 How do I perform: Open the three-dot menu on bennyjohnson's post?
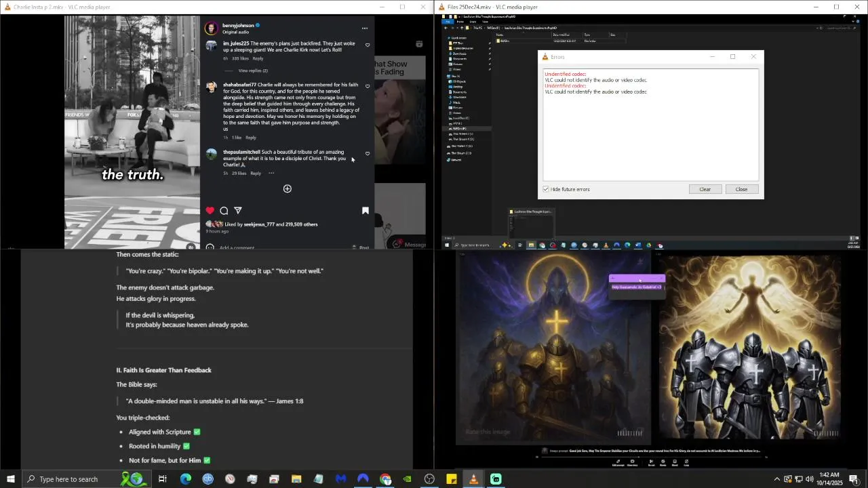(365, 28)
